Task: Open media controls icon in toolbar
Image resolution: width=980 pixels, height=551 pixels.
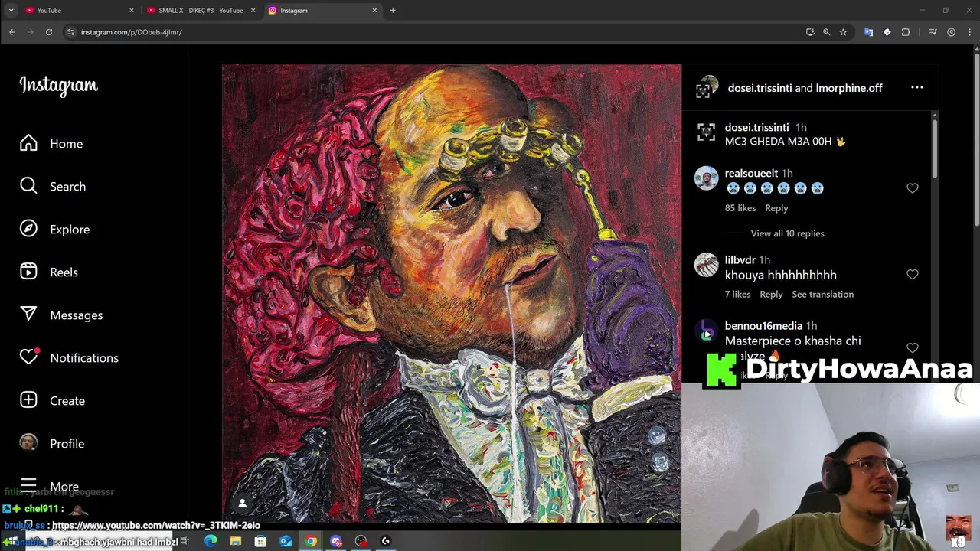Action: pos(933,32)
